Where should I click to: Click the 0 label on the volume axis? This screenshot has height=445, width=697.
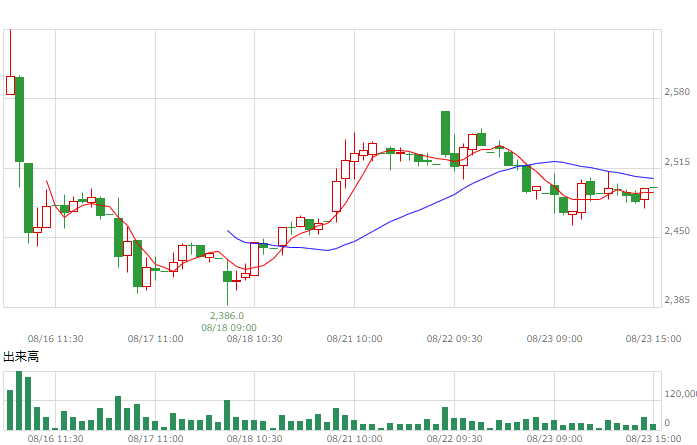click(x=667, y=423)
